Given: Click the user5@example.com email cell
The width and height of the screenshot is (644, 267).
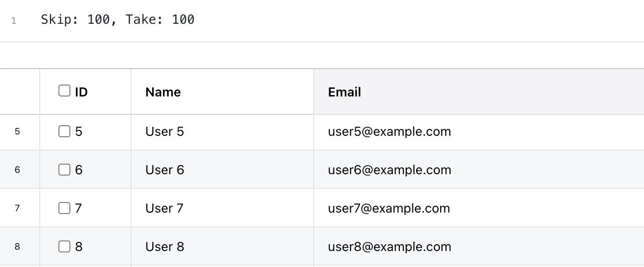Looking at the screenshot, I should tap(389, 132).
